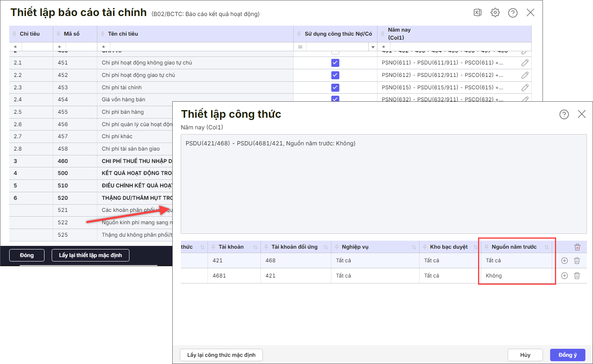Viewport: 593px width, 364px height.
Task: Add a row after account 4681 line
Action: pyautogui.click(x=565, y=276)
